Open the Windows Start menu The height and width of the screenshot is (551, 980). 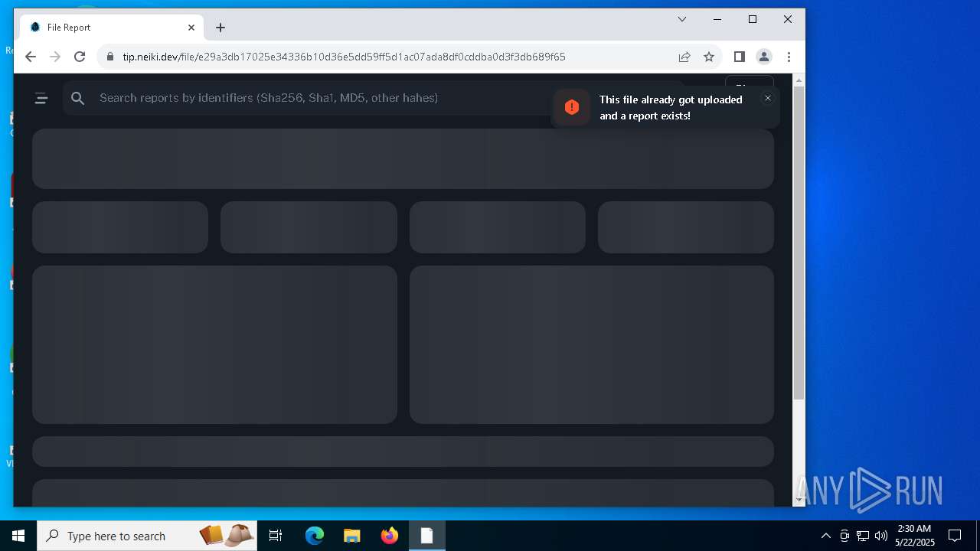[18, 536]
